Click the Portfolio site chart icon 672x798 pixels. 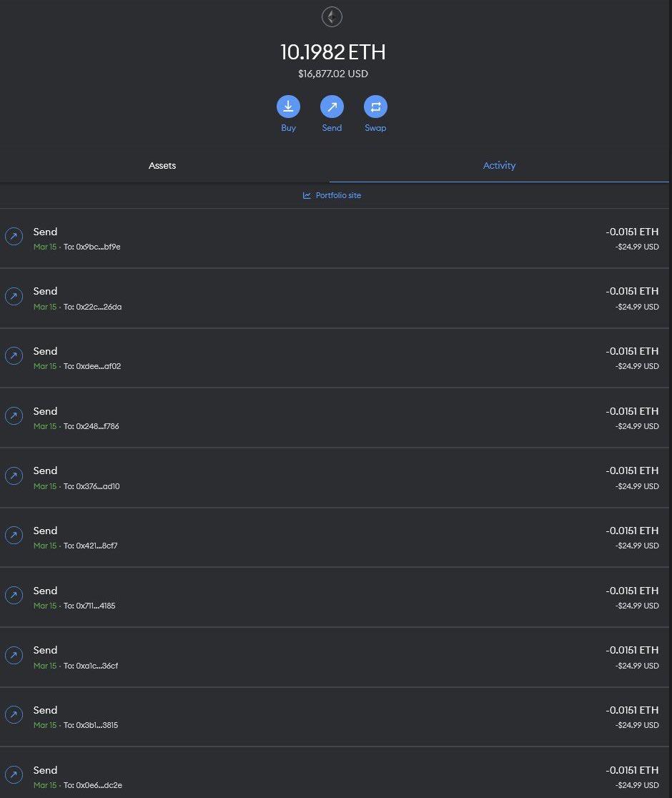pyautogui.click(x=307, y=194)
